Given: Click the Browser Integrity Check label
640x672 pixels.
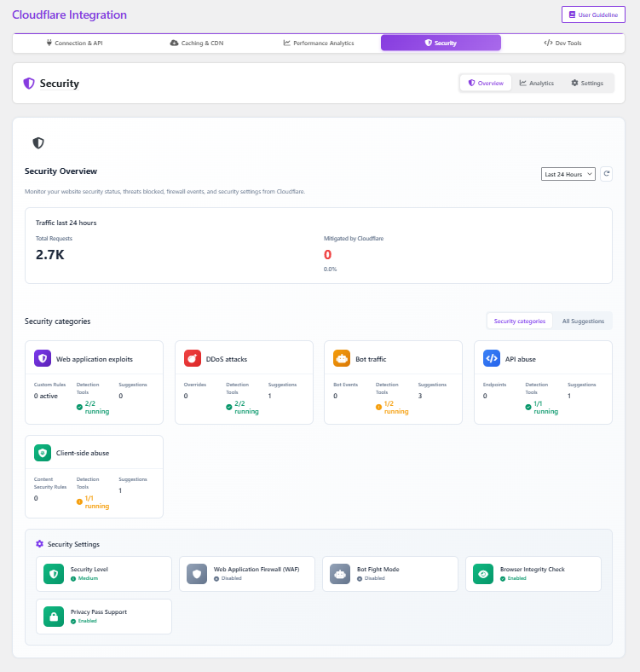Looking at the screenshot, I should (533, 569).
